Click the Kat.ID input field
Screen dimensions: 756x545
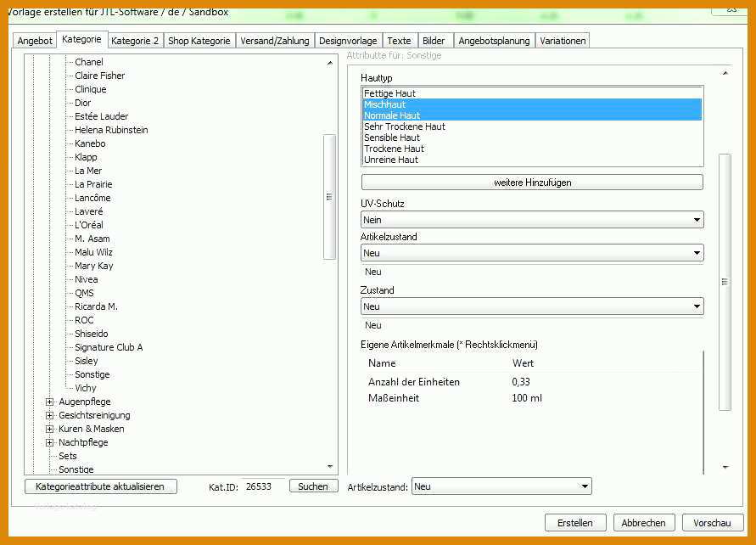point(263,486)
